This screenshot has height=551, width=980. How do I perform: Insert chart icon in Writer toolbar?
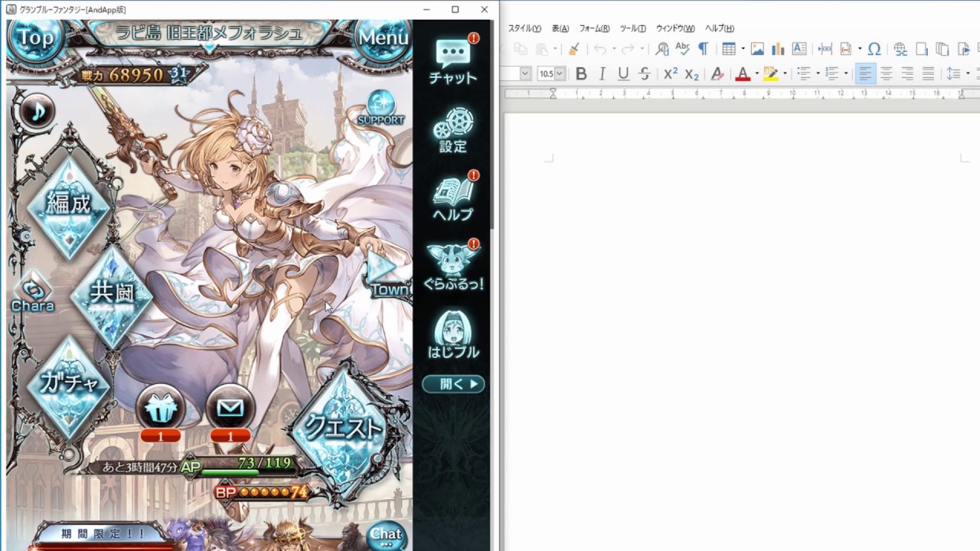pos(778,49)
